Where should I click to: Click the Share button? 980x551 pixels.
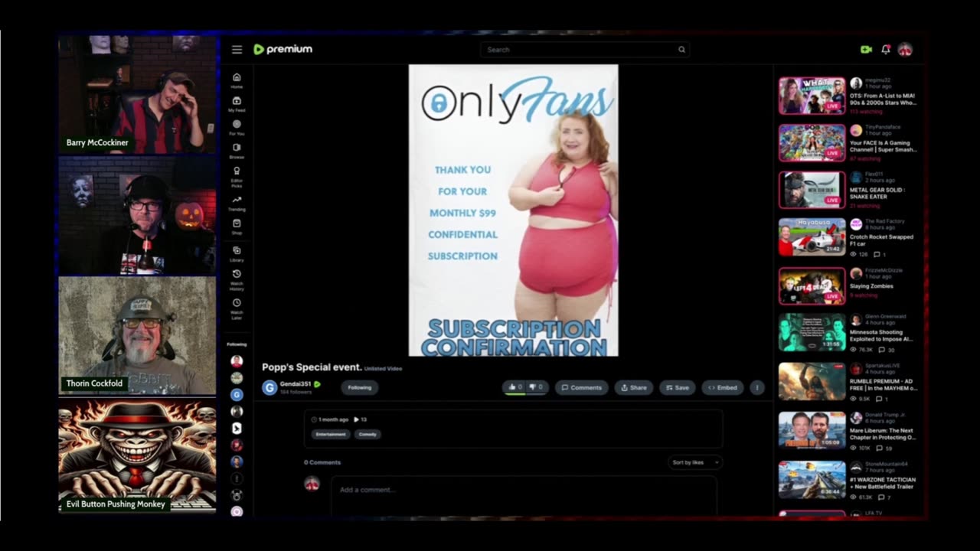(x=634, y=387)
